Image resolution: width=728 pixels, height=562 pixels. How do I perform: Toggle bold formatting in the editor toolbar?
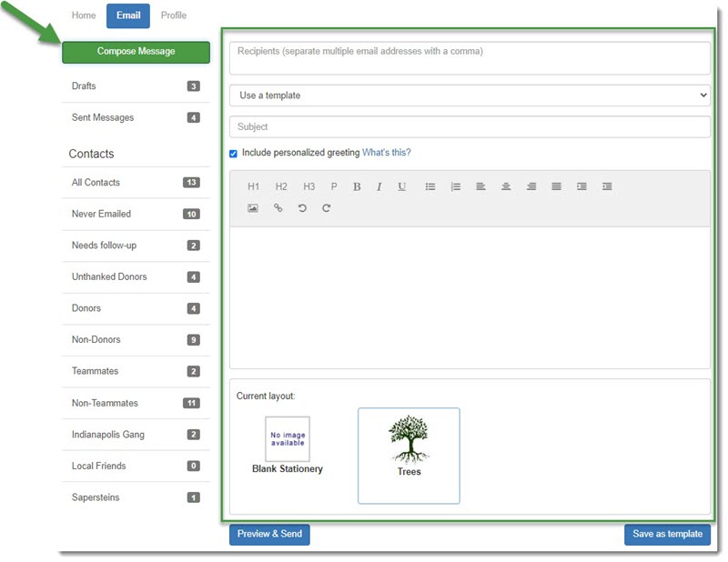[357, 186]
